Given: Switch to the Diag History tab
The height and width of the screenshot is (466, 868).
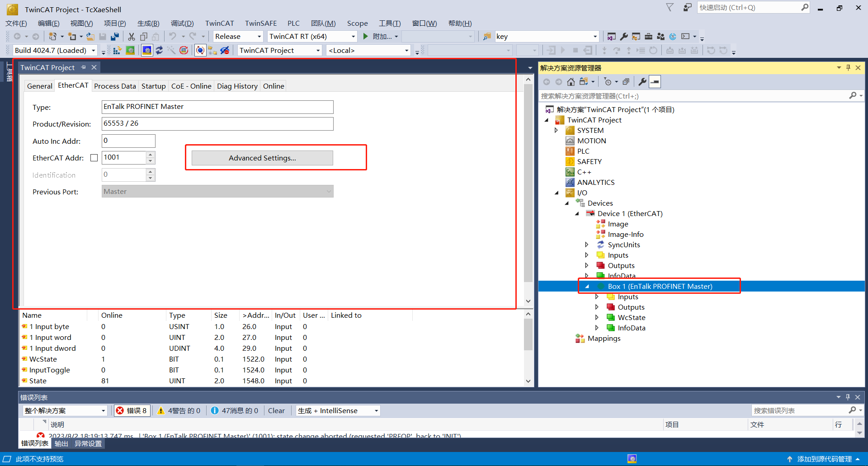Looking at the screenshot, I should [237, 86].
